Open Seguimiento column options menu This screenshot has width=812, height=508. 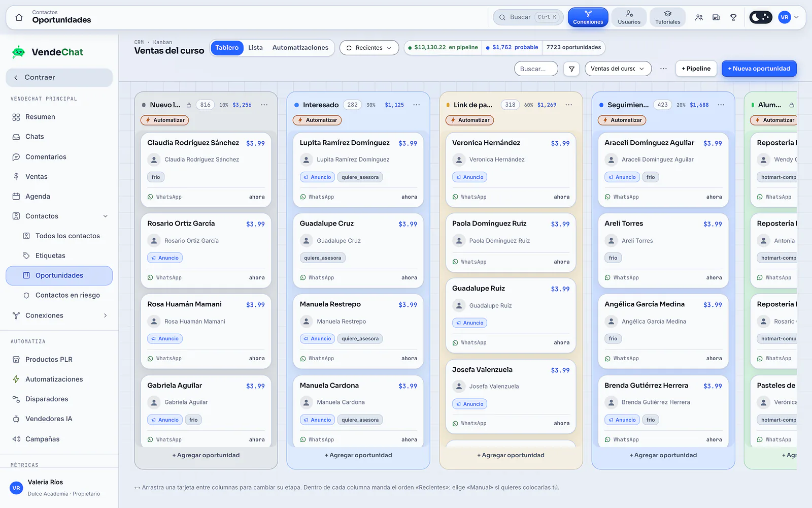[721, 105]
